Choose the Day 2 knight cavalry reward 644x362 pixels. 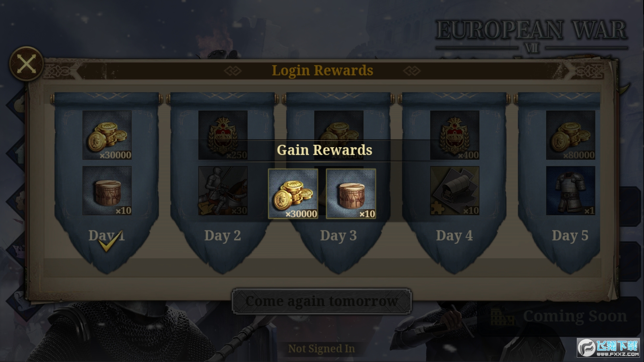point(223,191)
